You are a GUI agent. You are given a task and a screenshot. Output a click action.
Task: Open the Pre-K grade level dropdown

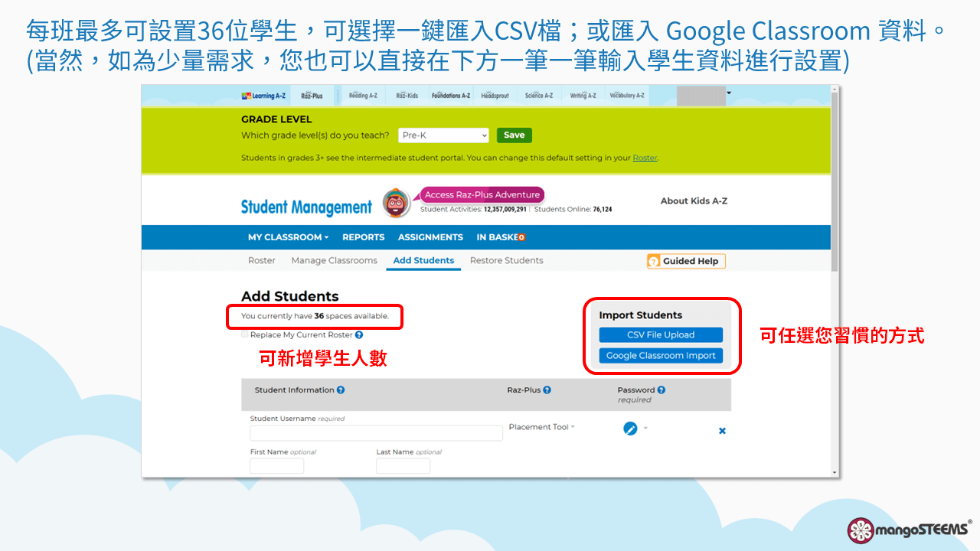(443, 135)
